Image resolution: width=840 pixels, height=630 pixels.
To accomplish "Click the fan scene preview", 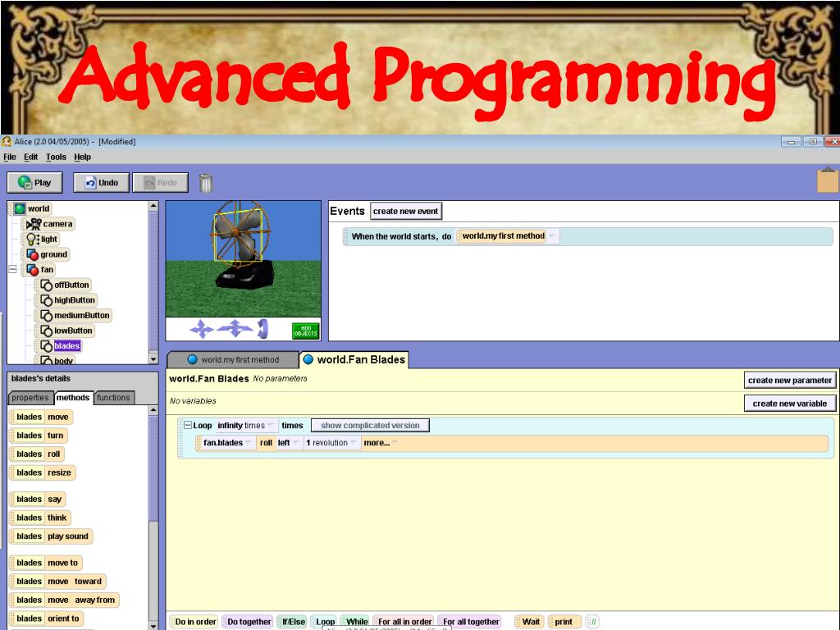I will pos(243,258).
